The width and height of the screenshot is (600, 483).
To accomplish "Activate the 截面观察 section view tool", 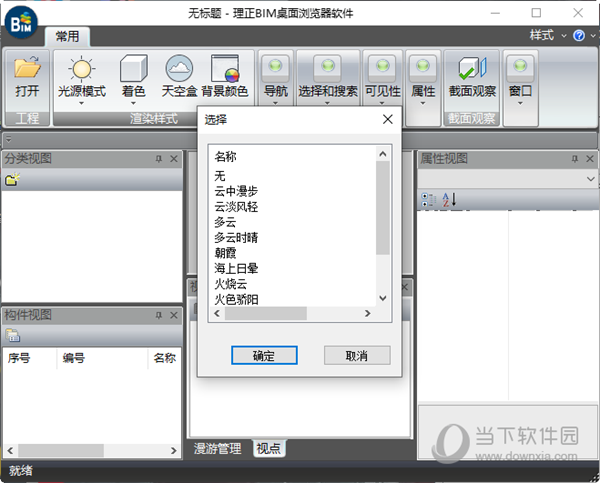I will tap(472, 77).
